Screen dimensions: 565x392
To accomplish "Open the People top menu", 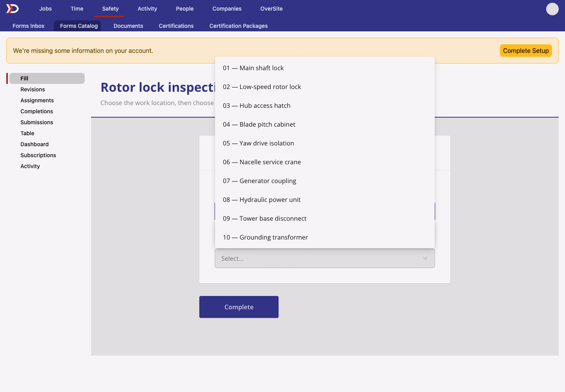I will (185, 9).
